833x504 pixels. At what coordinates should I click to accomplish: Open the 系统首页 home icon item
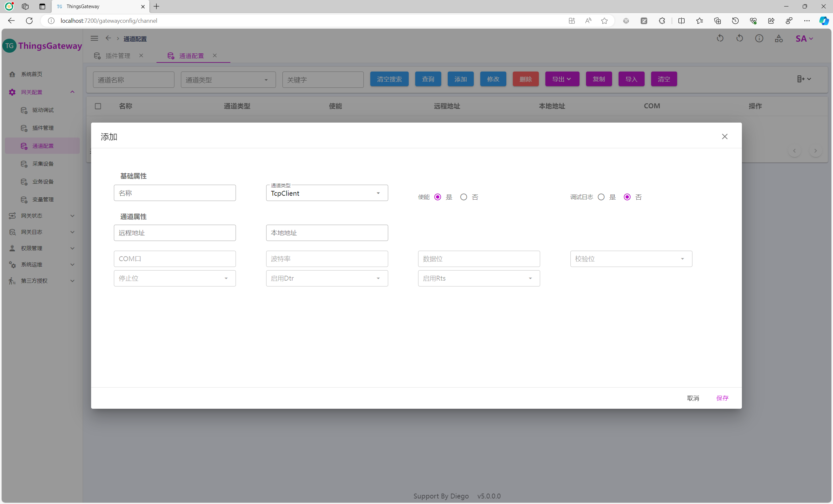(32, 74)
